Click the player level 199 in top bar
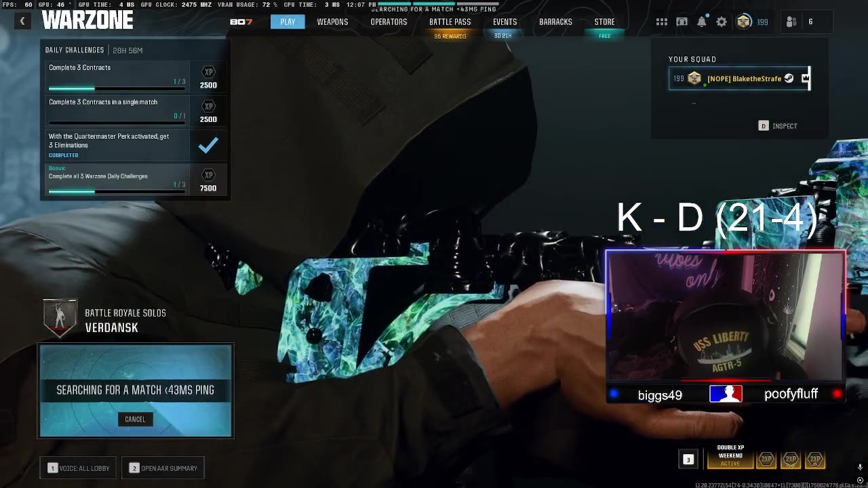 tap(762, 22)
